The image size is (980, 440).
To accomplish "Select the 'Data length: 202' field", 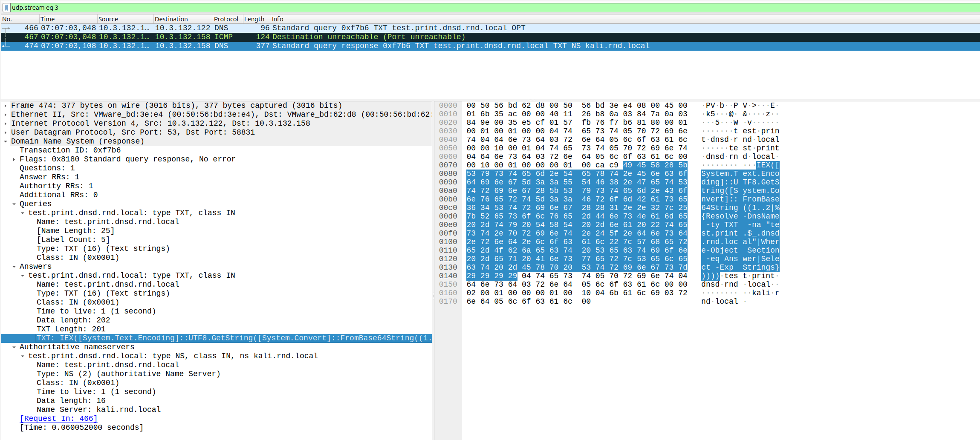I will pos(73,320).
